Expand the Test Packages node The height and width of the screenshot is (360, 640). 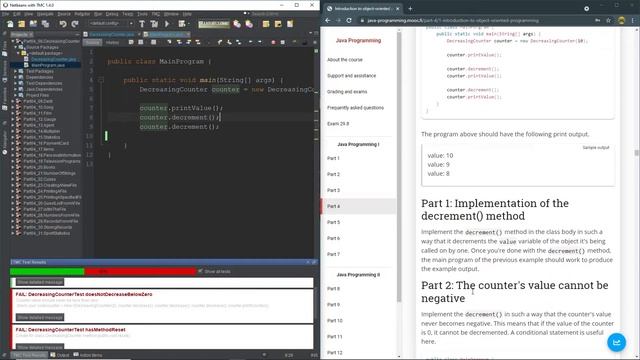(16, 71)
